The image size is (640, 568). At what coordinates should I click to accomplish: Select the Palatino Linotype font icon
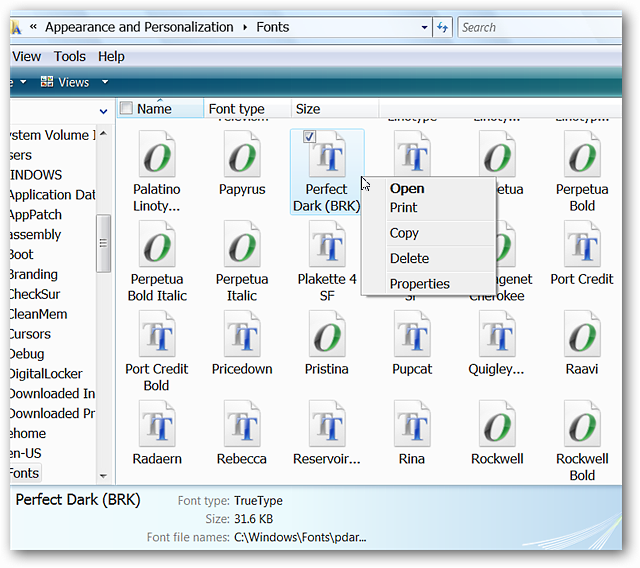point(157,154)
